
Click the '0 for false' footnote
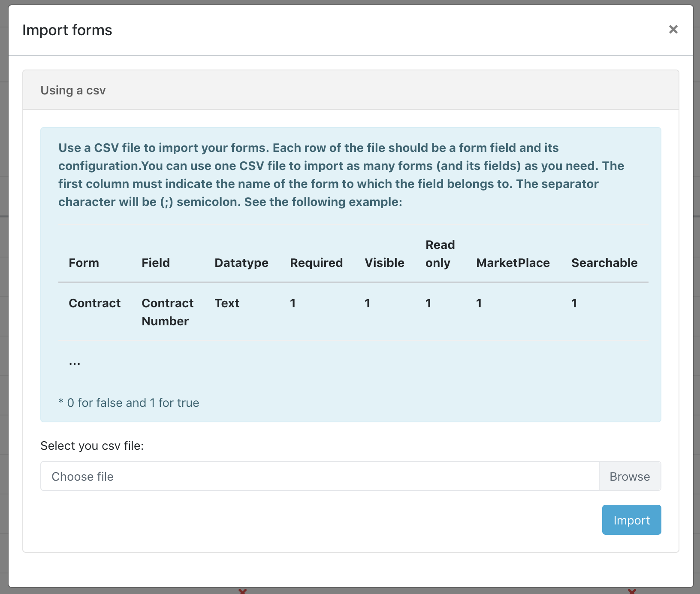[x=129, y=403]
